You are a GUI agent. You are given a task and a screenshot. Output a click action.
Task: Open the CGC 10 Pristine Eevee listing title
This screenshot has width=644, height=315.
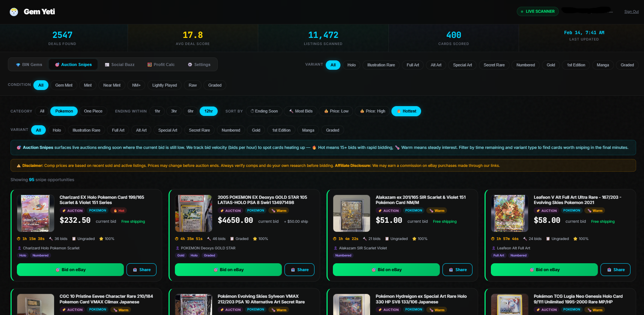(106, 299)
